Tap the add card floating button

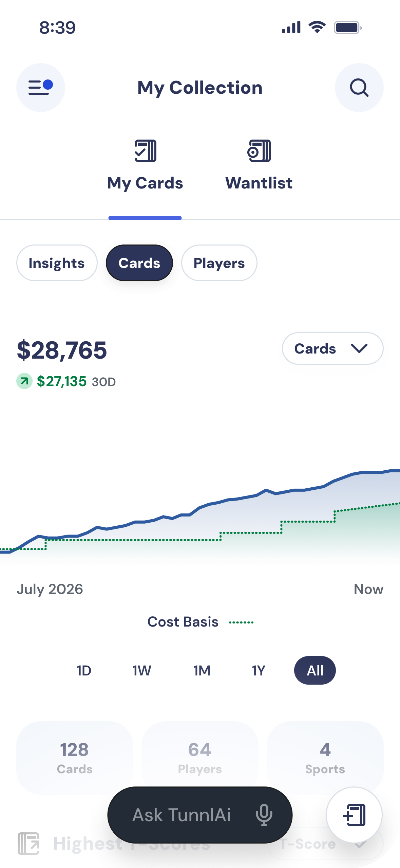click(x=354, y=815)
